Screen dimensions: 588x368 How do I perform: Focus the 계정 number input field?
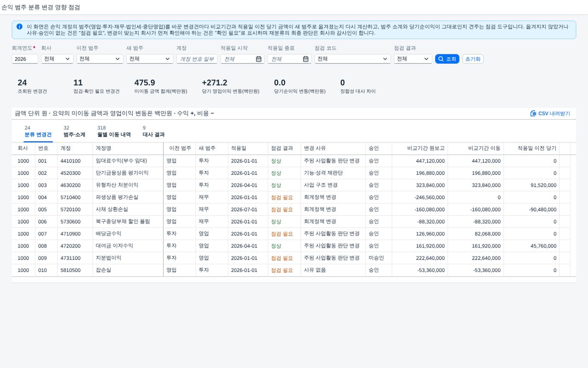pos(197,59)
